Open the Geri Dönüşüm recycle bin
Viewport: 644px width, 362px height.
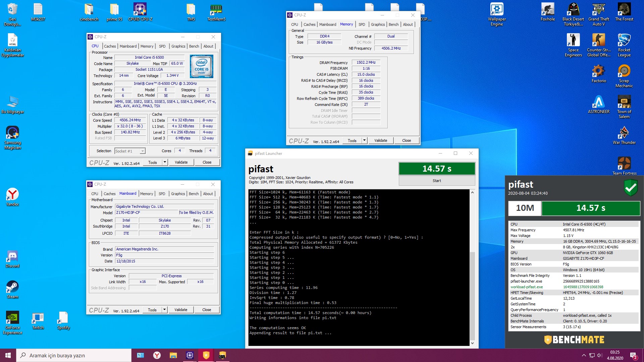click(x=12, y=14)
